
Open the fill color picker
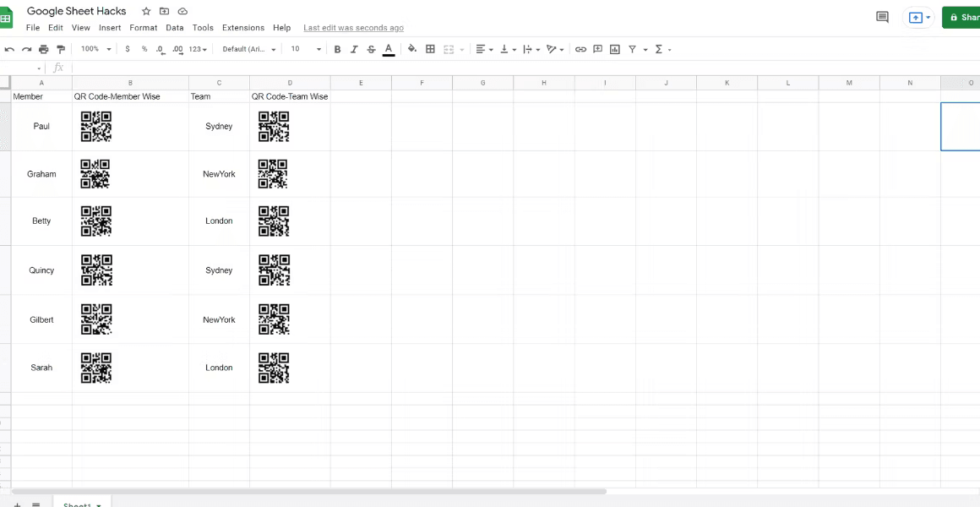(x=412, y=49)
